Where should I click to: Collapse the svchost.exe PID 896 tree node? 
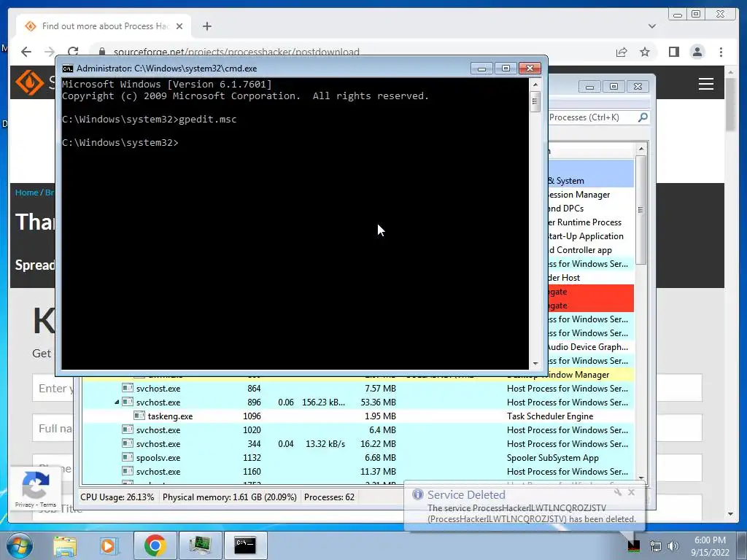tap(117, 402)
